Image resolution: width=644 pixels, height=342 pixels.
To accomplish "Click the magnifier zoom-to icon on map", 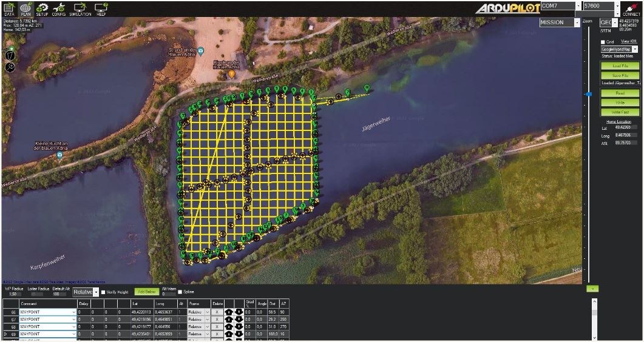I will click(10, 67).
